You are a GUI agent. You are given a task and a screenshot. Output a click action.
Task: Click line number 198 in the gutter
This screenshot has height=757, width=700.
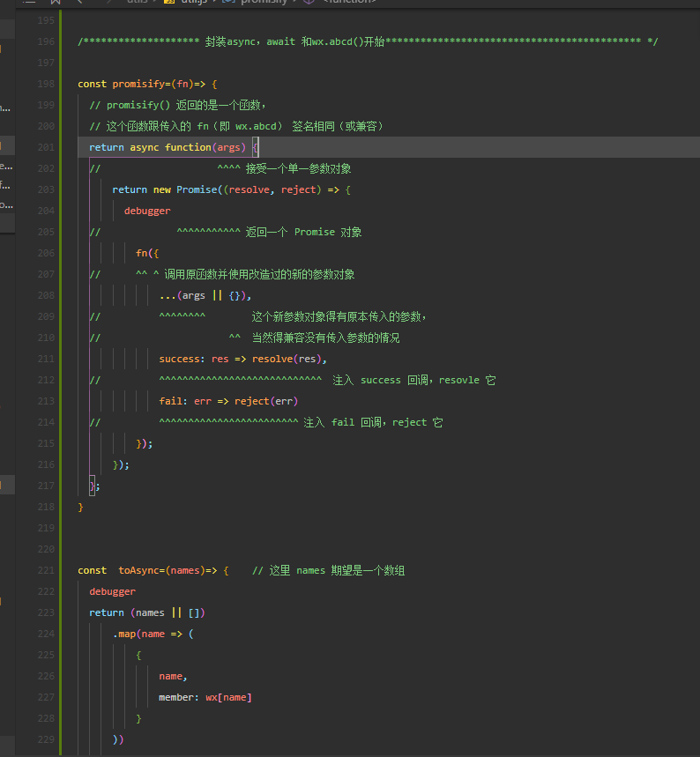(46, 84)
